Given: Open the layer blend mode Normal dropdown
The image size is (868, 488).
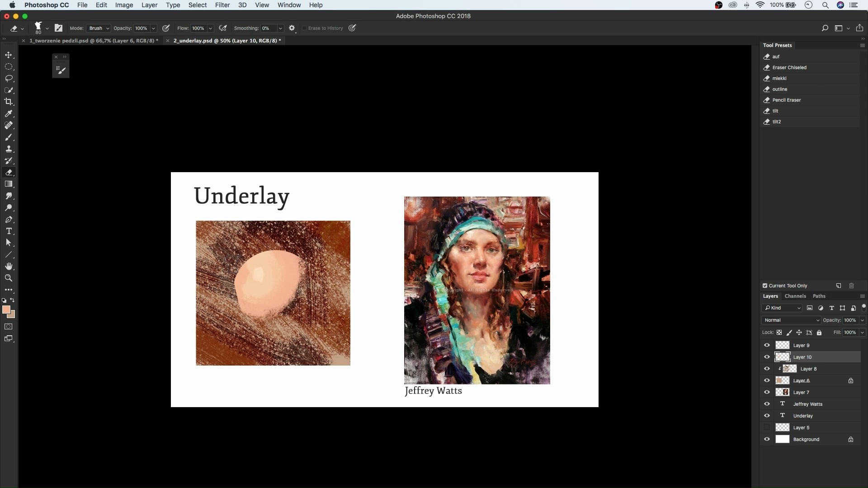Looking at the screenshot, I should (791, 320).
